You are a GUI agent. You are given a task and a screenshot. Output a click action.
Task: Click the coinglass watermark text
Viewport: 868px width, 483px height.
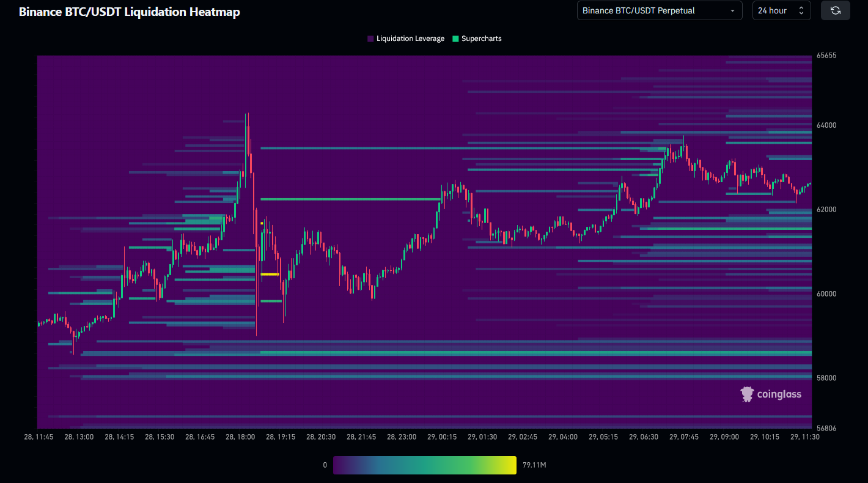tap(779, 394)
